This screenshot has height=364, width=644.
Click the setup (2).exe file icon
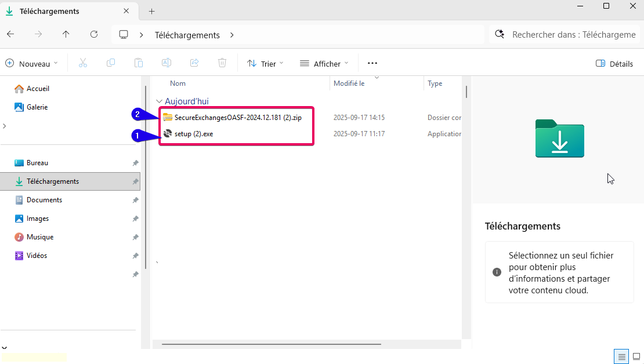(167, 133)
